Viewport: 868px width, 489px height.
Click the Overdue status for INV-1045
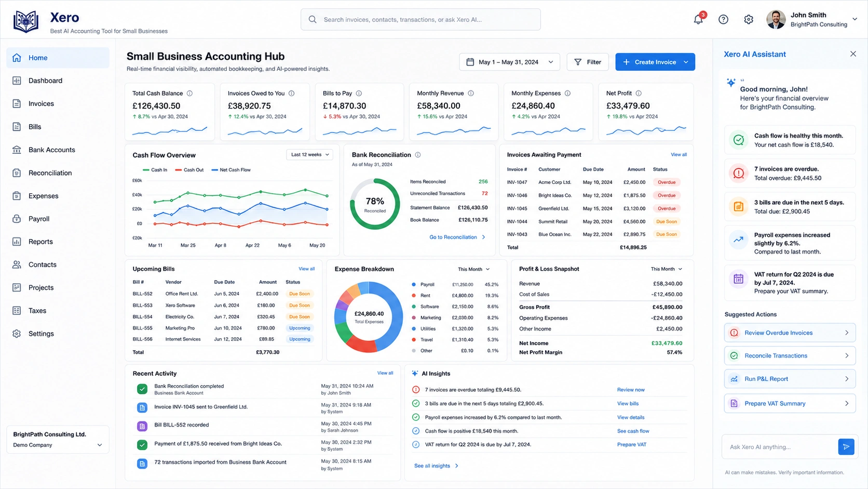[667, 208]
